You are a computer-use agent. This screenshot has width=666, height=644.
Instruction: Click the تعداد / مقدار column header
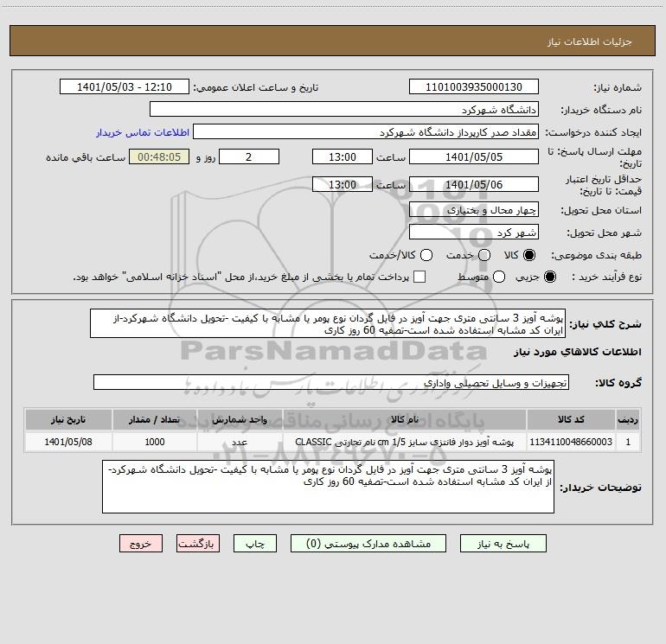155,419
